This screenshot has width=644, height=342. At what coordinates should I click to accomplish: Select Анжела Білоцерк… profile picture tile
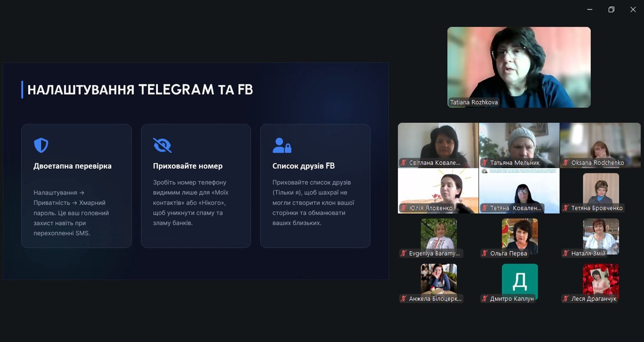[x=438, y=279]
